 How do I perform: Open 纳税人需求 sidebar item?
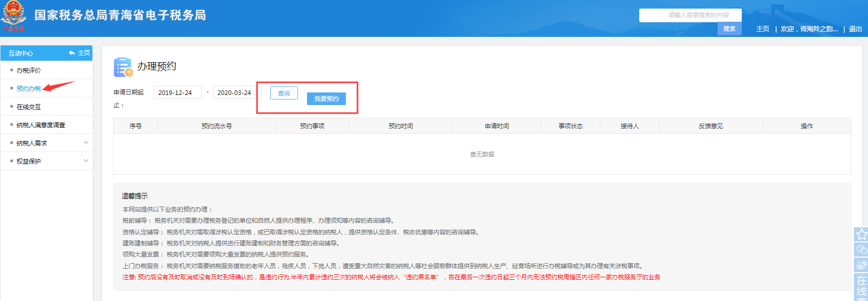click(32, 143)
